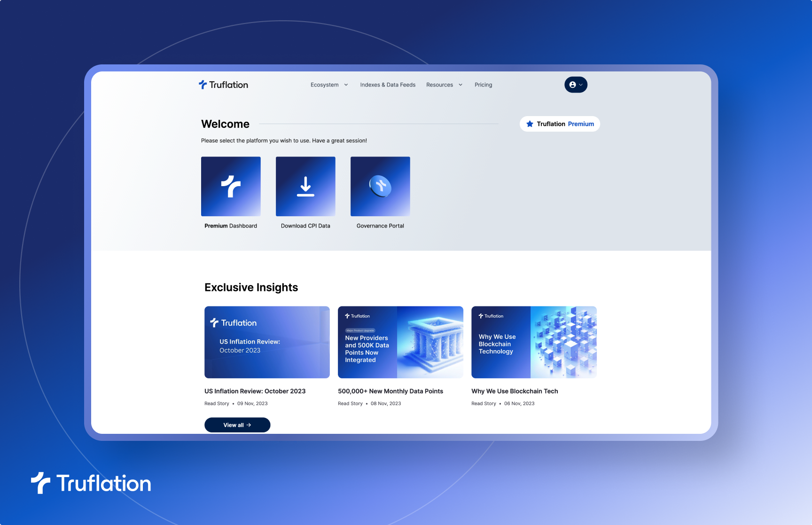The image size is (812, 525).
Task: Select the Premium Dashboard label
Action: click(x=231, y=226)
